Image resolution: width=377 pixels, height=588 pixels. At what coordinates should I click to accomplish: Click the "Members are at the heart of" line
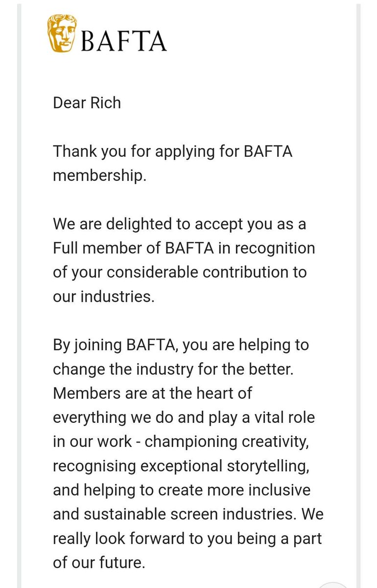point(152,392)
